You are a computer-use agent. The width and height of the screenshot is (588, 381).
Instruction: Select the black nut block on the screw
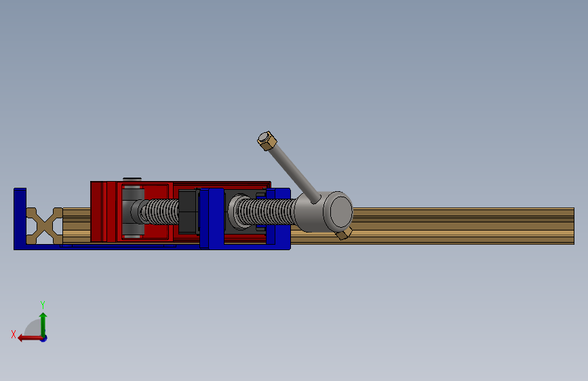tap(189, 212)
